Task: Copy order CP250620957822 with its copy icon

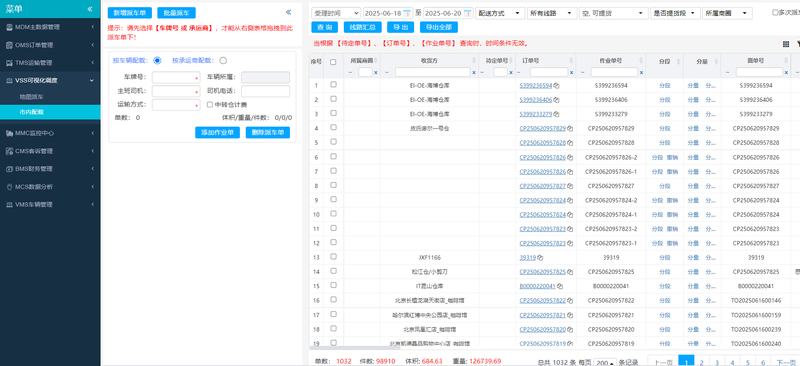Action: pos(570,301)
